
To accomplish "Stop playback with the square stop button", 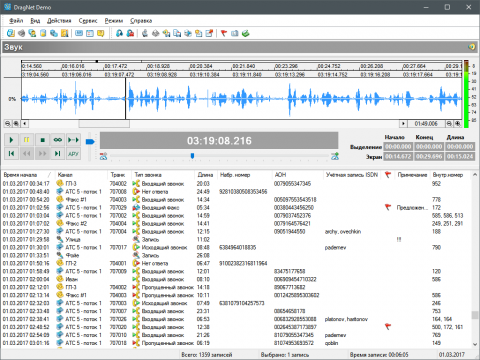I will tap(42, 140).
